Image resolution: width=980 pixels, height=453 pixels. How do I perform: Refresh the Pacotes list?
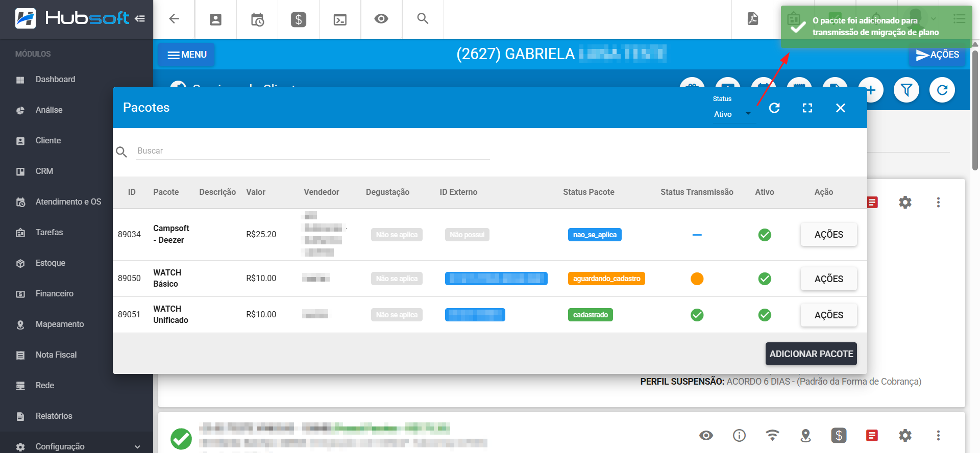click(x=774, y=108)
